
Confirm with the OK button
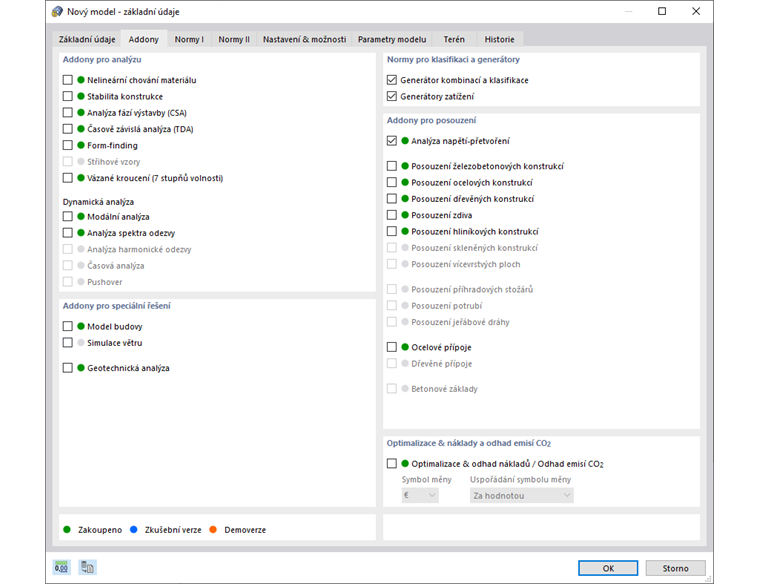pos(608,568)
